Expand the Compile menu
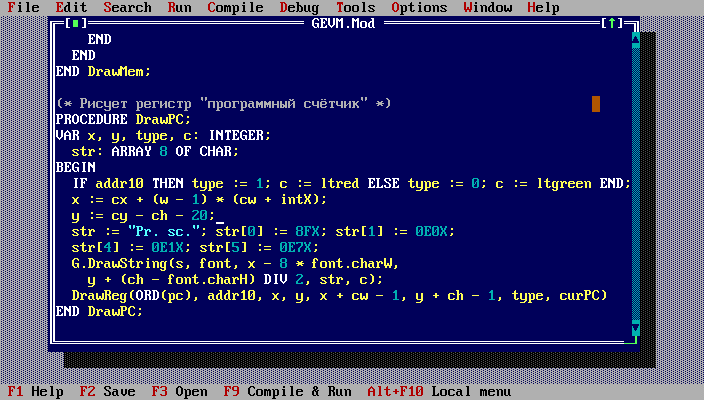The height and width of the screenshot is (400, 704). click(x=235, y=7)
